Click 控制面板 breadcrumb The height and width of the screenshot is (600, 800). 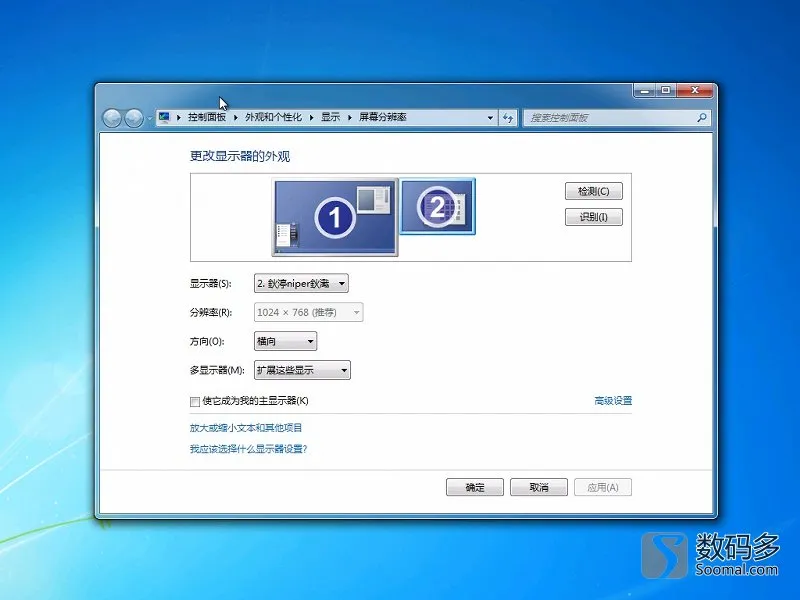(207, 117)
